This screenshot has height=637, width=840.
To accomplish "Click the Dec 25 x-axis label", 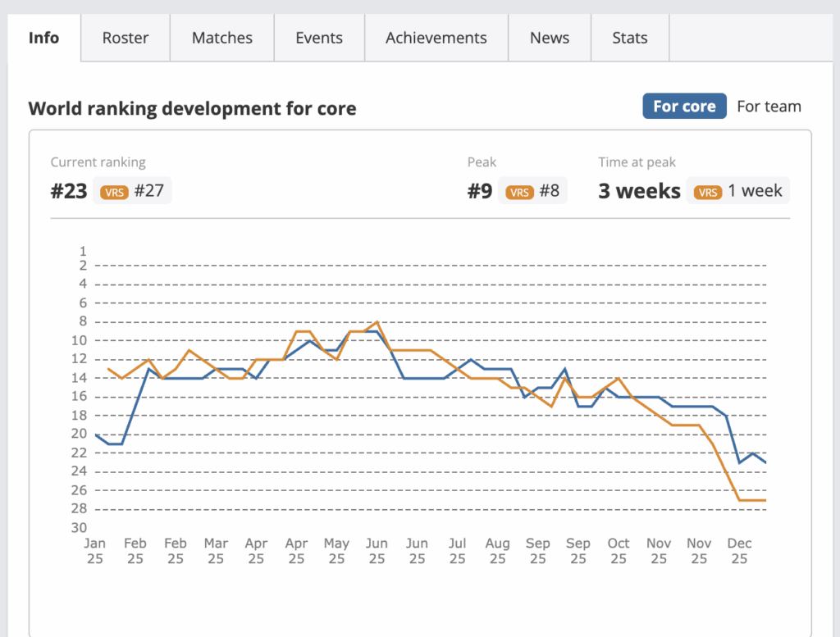I will (739, 550).
